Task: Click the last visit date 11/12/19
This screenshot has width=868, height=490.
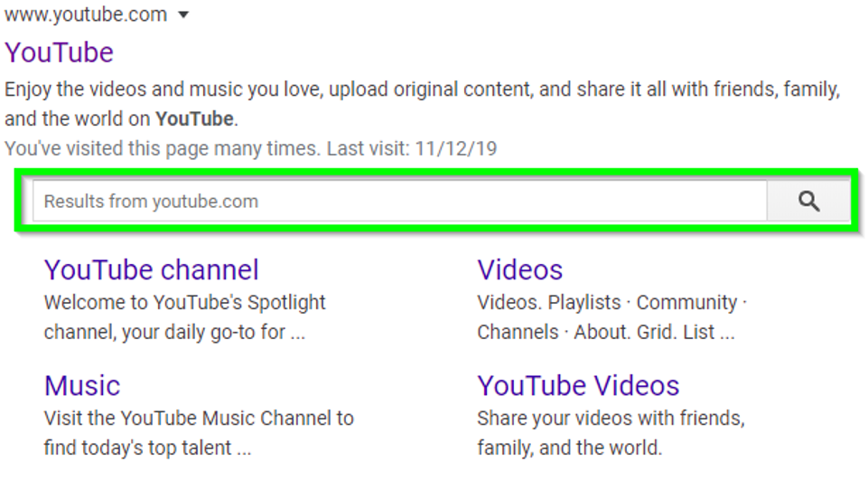Action: point(455,148)
